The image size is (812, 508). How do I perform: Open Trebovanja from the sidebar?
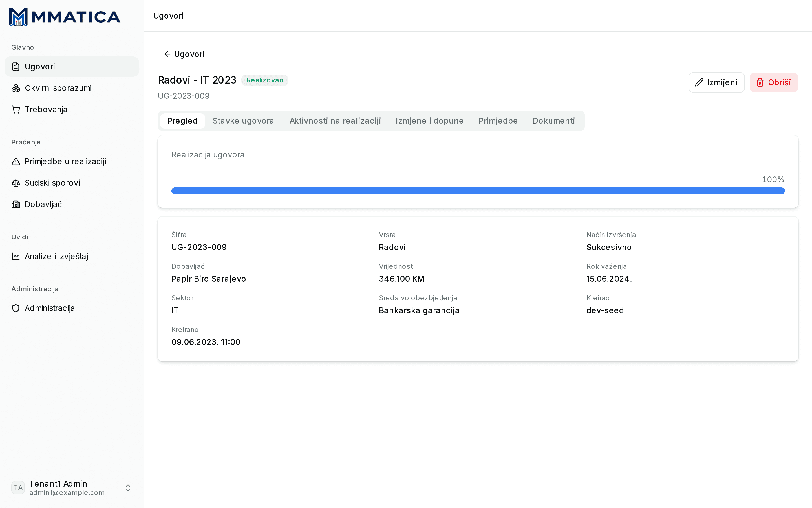click(x=72, y=110)
